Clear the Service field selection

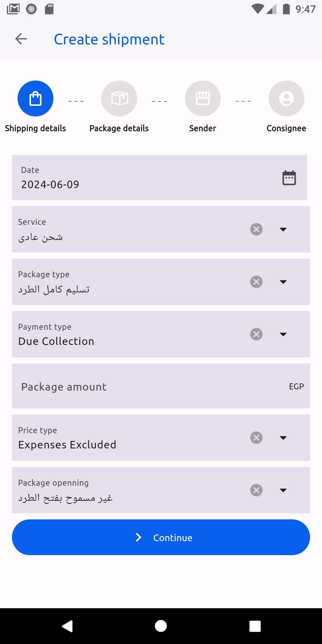tap(256, 229)
